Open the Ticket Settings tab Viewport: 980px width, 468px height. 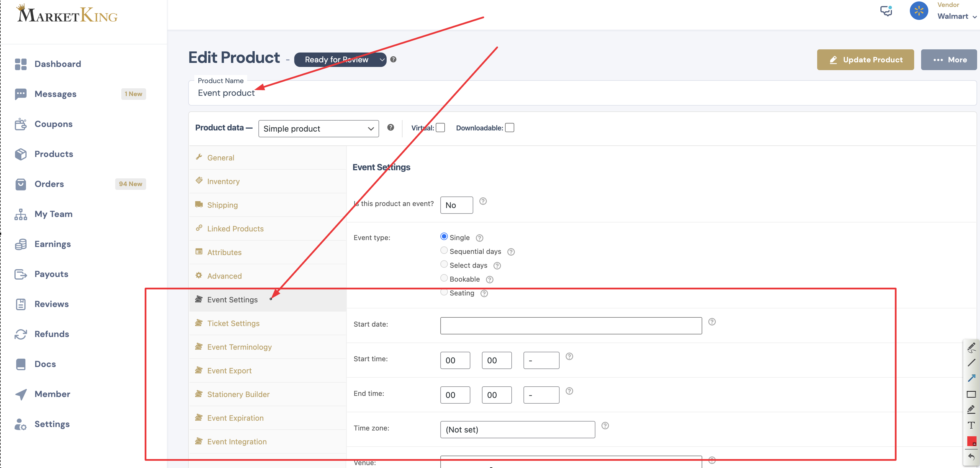267,323
